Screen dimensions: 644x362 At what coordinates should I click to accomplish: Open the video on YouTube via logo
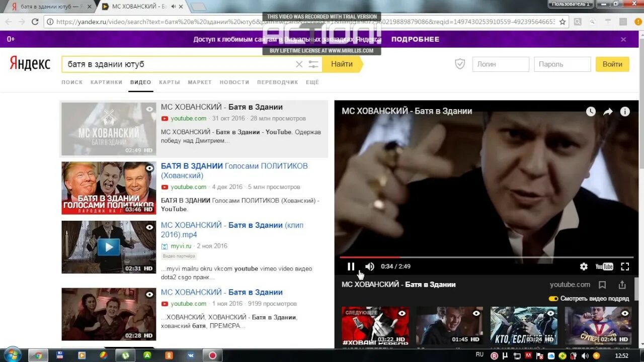tap(604, 266)
